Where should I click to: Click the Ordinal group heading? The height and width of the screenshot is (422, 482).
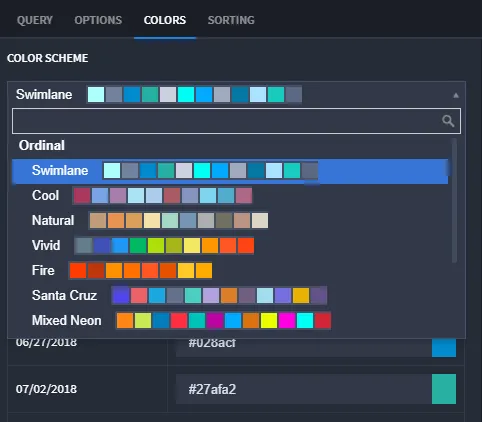(x=42, y=146)
